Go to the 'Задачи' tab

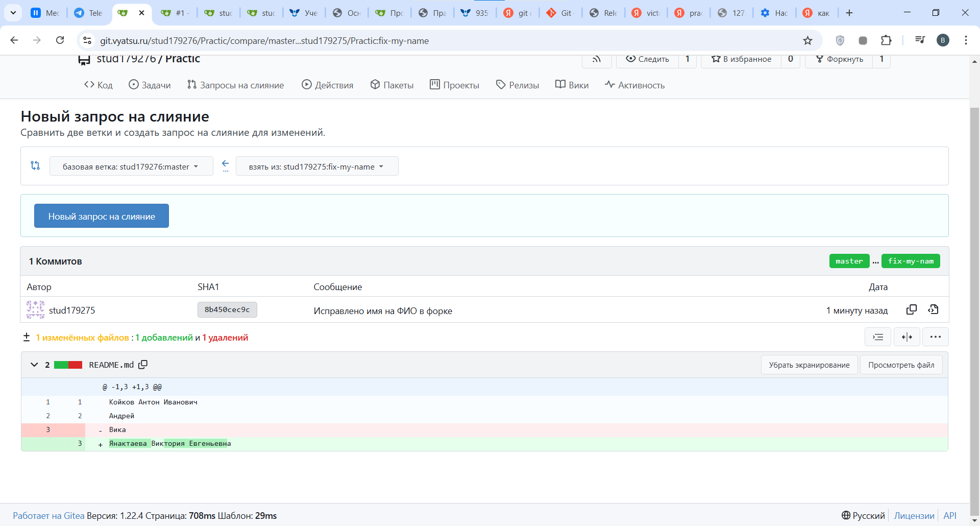[150, 85]
